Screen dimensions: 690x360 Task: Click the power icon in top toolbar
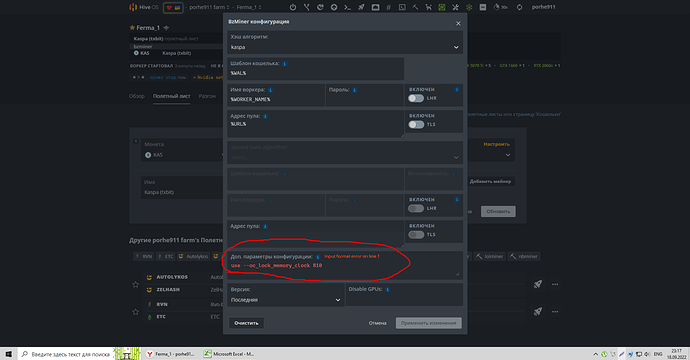click(x=293, y=7)
